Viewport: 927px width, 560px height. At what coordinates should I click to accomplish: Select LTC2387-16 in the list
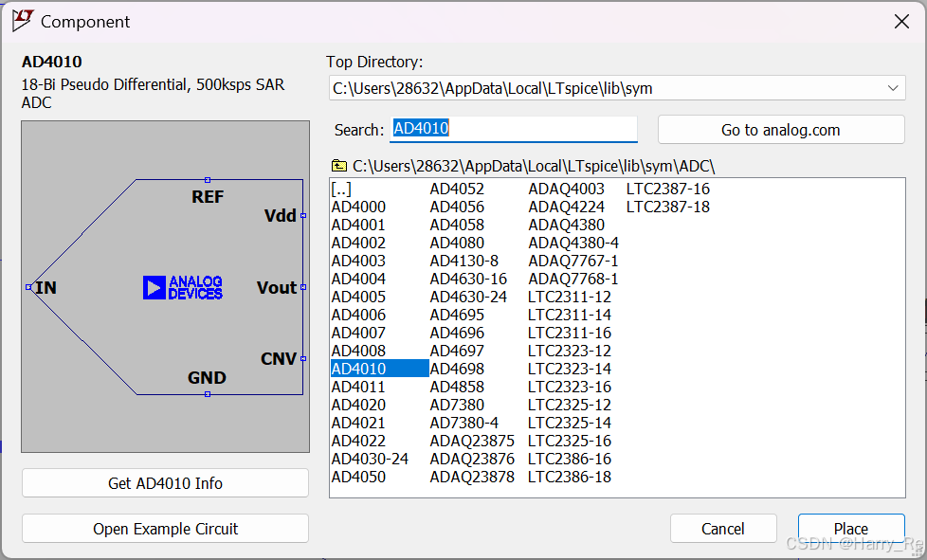point(668,189)
